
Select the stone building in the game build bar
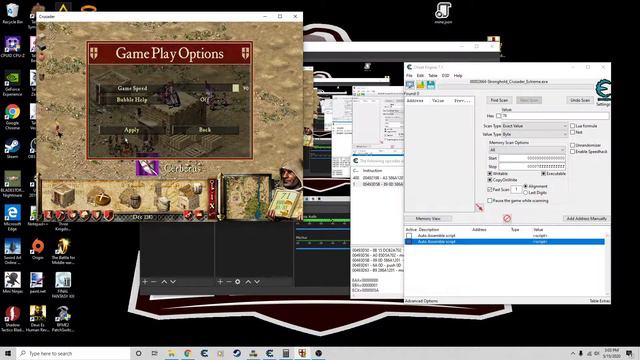(64, 196)
